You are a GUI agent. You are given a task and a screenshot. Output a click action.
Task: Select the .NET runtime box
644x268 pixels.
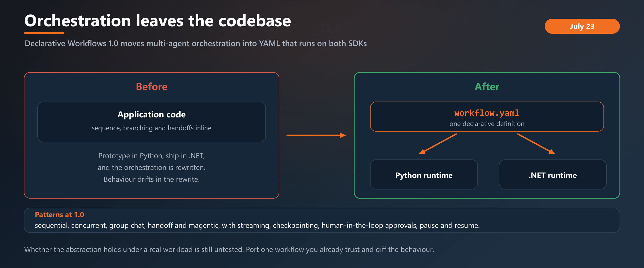tap(553, 174)
